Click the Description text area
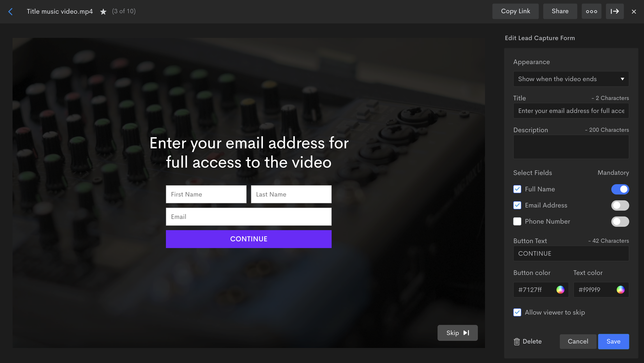Image resolution: width=644 pixels, height=363 pixels. pyautogui.click(x=571, y=147)
